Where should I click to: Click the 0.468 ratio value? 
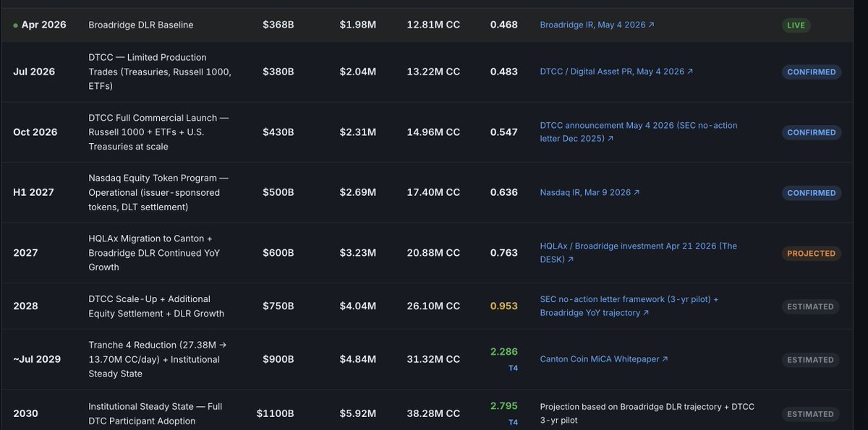504,25
